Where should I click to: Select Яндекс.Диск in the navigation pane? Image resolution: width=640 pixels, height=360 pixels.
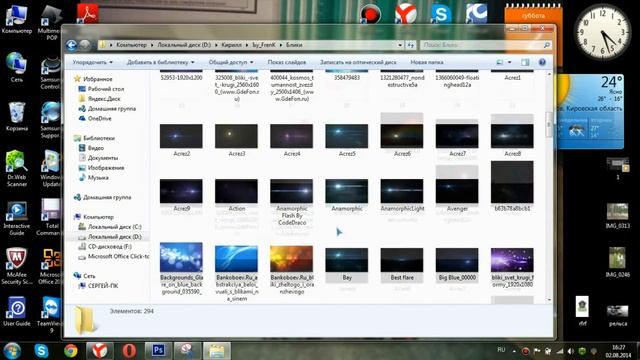pos(104,99)
